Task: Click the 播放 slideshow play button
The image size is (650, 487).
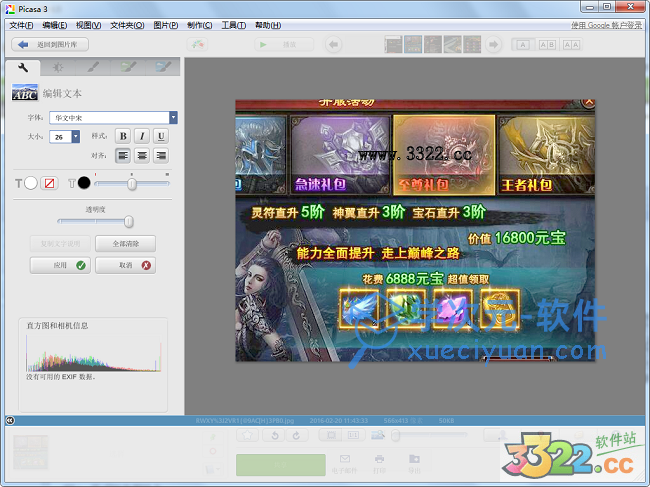Action: (284, 44)
